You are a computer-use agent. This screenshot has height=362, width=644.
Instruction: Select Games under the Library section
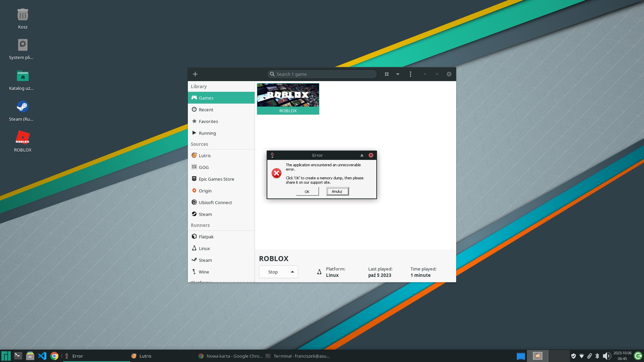pyautogui.click(x=205, y=98)
